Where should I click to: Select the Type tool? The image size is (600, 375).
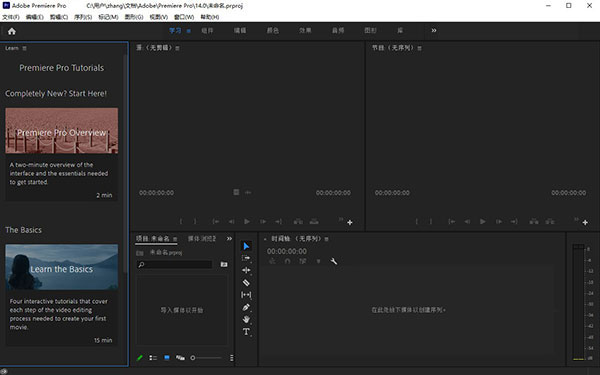246,332
